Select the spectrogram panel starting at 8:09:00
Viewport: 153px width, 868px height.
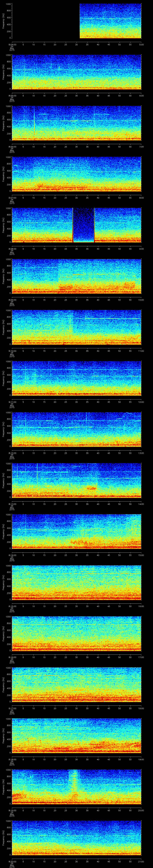(x=77, y=276)
